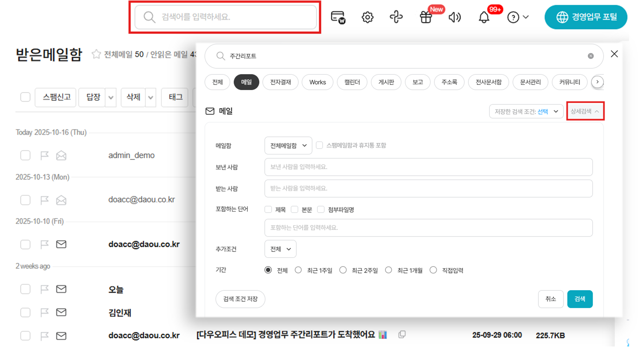Enable 스팸메일함과 휴지통 포함 checkbox

[x=320, y=145]
